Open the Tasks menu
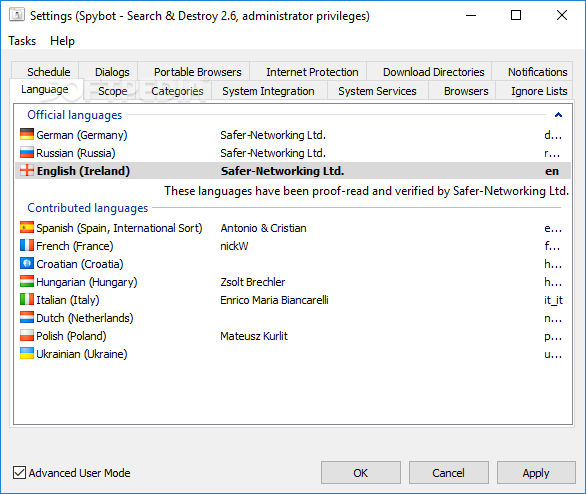Image resolution: width=586 pixels, height=494 pixels. (x=22, y=41)
